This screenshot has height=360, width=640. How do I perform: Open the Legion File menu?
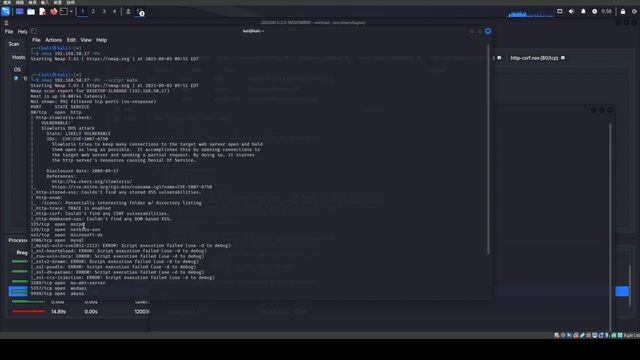pyautogui.click(x=9, y=31)
